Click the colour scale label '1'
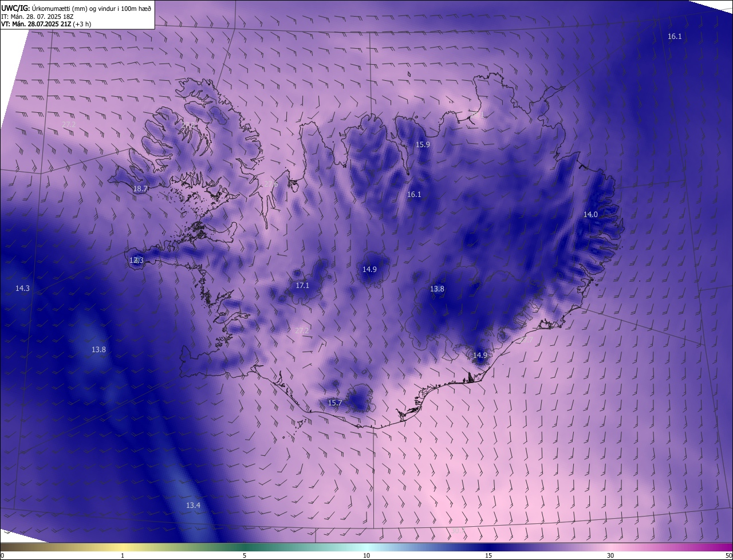The height and width of the screenshot is (560, 733). 123,555
